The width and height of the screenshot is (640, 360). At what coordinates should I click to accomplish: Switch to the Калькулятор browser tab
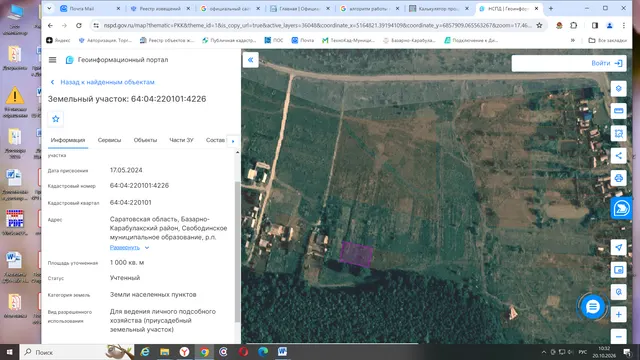(x=439, y=8)
